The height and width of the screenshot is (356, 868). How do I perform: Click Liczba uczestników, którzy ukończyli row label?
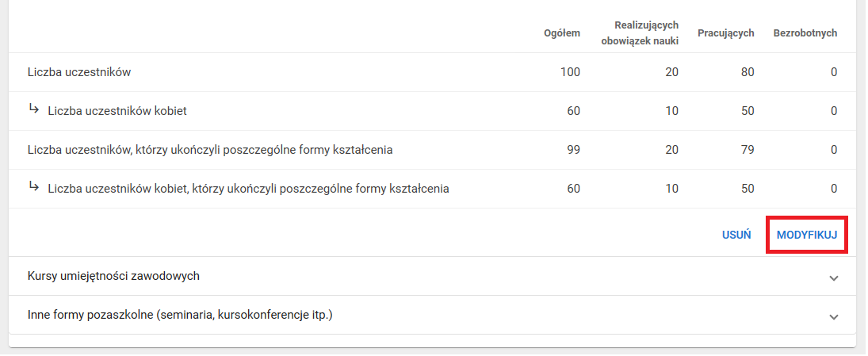click(x=210, y=150)
